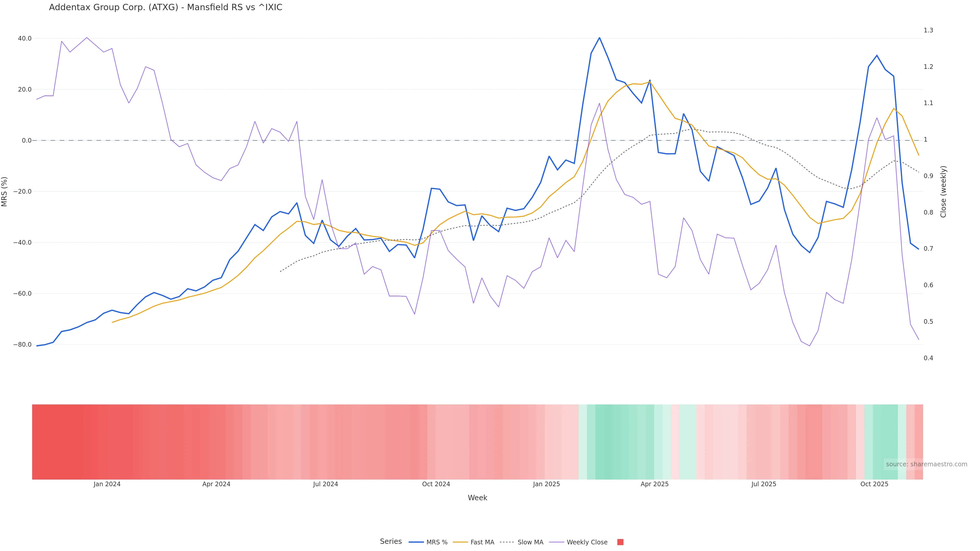Select the −80.0 left axis tick label
980x551 pixels.
[22, 345]
